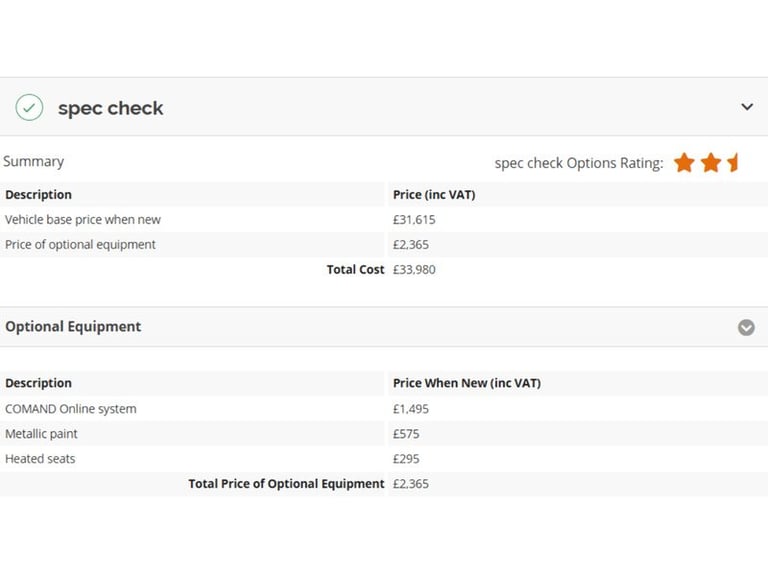768x576 pixels.
Task: Select the Heated seats row
Action: [x=384, y=458]
